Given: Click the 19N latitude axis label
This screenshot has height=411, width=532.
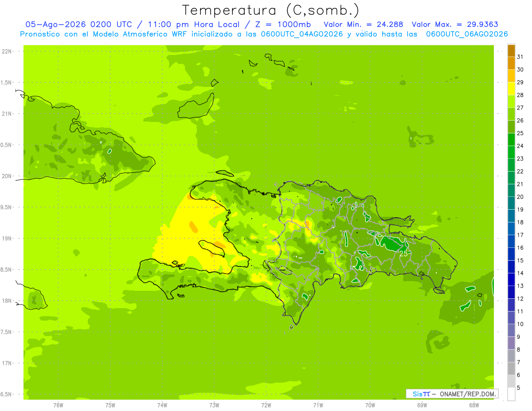Looking at the screenshot, I should (7, 239).
